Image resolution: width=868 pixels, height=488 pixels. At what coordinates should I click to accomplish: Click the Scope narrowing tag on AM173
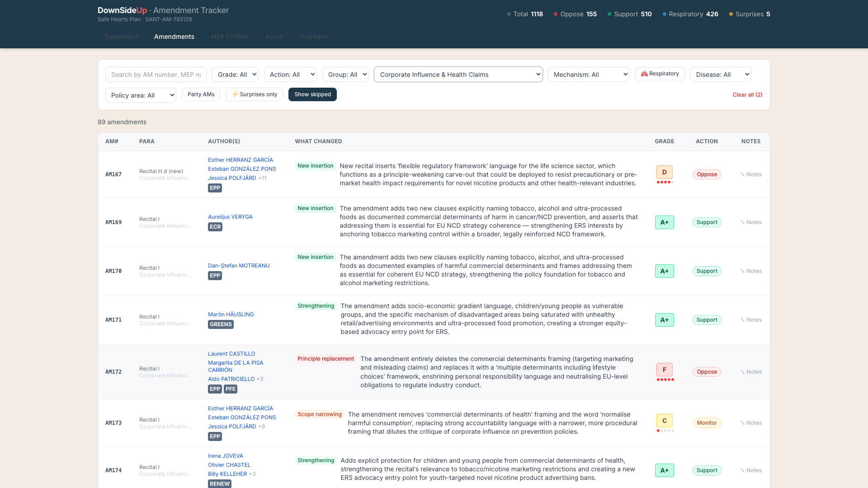click(320, 414)
